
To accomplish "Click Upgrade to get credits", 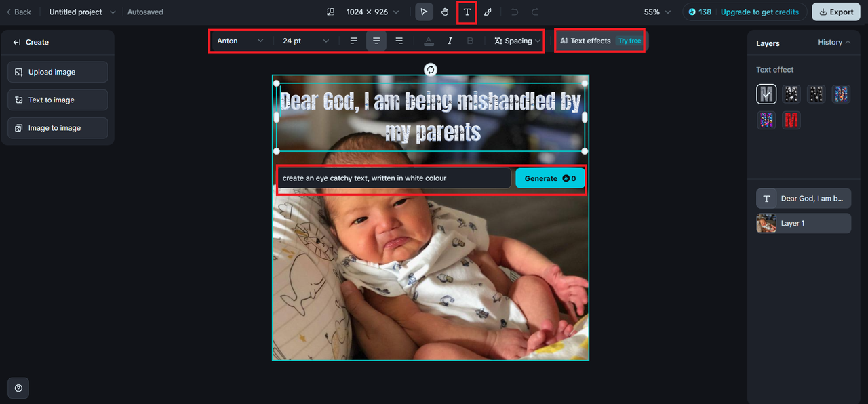I will pyautogui.click(x=759, y=12).
